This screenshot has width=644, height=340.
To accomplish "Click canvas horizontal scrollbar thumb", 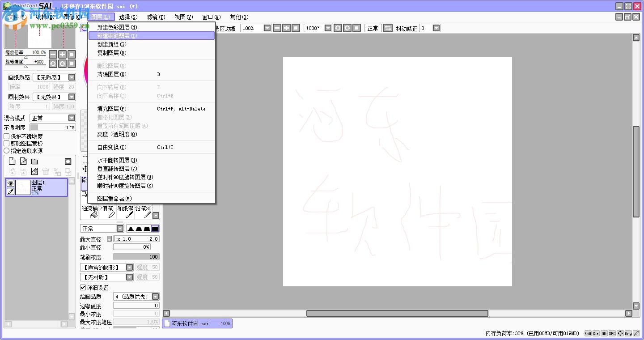I will coord(397,313).
